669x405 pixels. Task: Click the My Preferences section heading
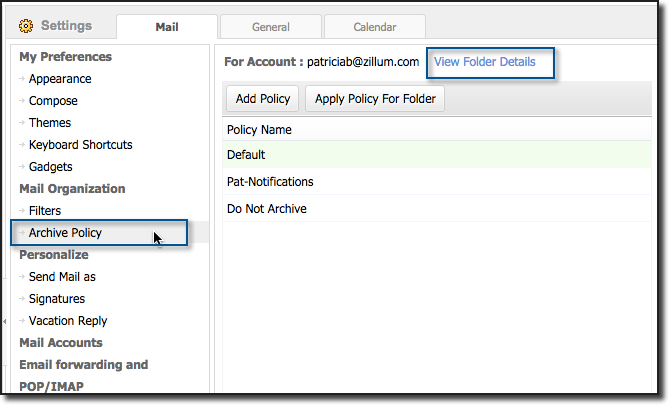(65, 57)
